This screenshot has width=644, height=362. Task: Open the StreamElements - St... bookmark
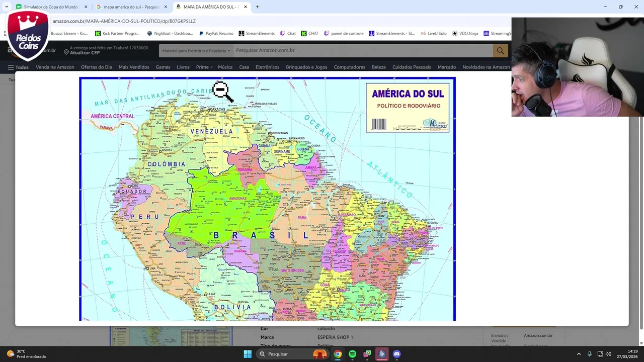click(x=392, y=34)
